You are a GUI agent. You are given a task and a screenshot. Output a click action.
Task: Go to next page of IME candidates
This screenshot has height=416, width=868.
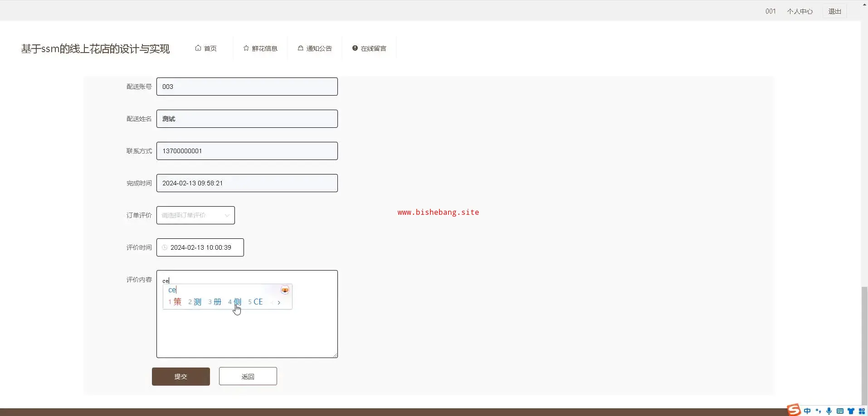coord(279,302)
